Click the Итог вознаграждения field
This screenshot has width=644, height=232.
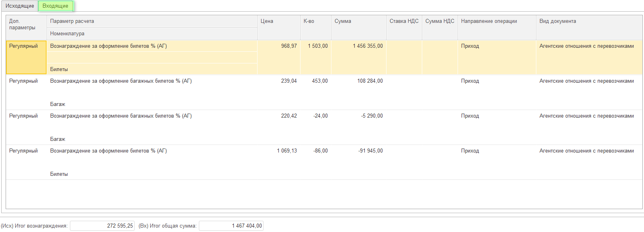(x=102, y=226)
